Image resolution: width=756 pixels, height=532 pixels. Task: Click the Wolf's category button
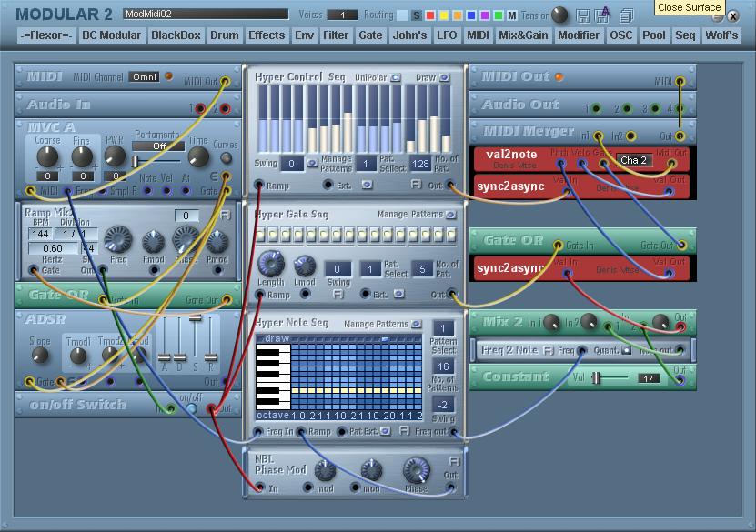(721, 35)
